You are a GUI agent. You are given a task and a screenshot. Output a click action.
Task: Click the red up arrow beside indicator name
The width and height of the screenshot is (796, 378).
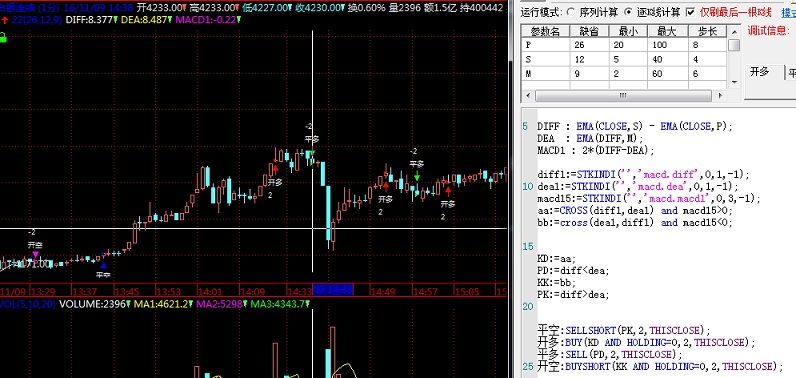[x=5, y=20]
